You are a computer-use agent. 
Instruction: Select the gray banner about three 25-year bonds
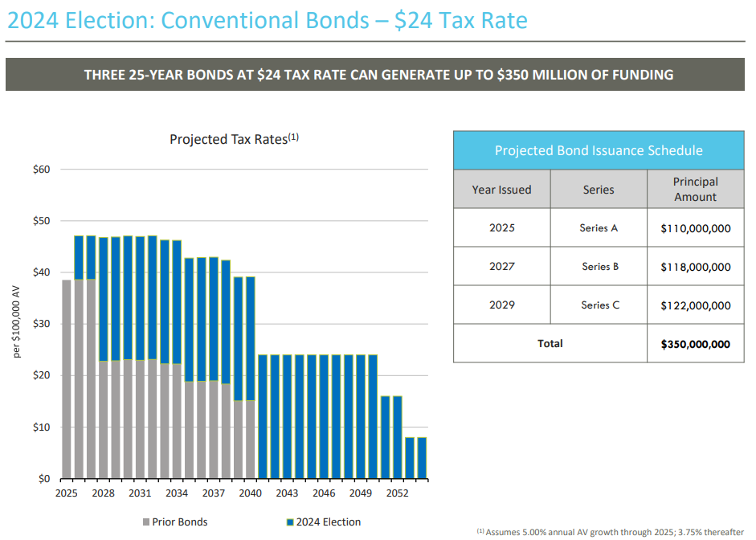pyautogui.click(x=374, y=74)
